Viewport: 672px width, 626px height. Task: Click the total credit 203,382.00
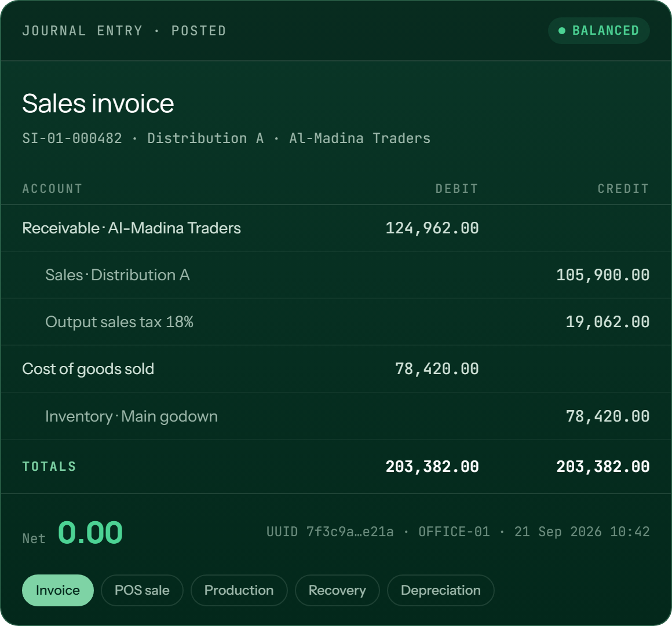coord(602,467)
